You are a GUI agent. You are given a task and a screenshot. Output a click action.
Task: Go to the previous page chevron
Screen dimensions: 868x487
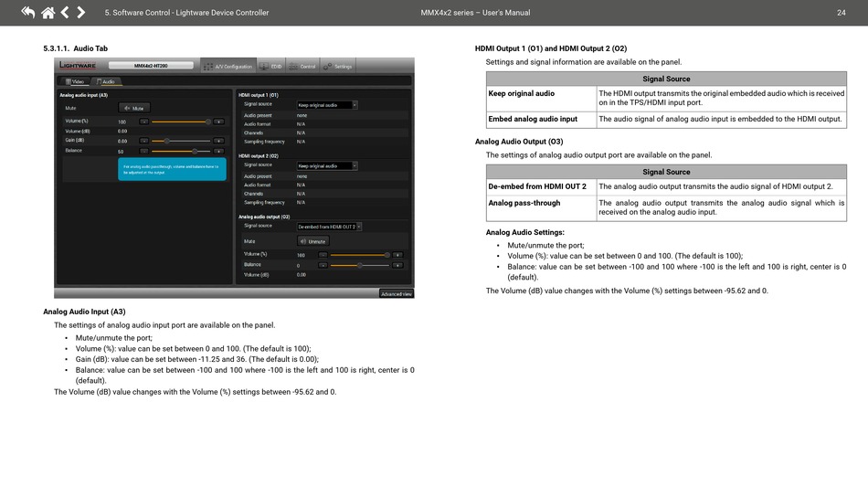click(x=65, y=12)
